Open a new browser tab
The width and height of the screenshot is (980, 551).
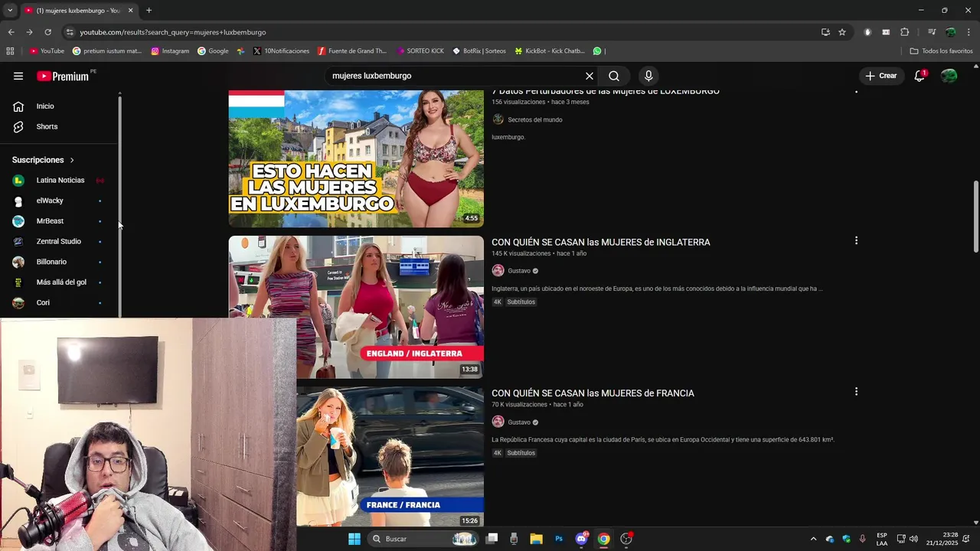(x=149, y=10)
